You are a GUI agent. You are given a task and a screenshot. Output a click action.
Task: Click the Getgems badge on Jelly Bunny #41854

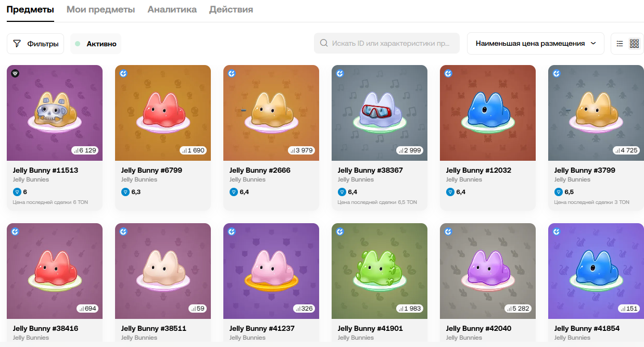point(557,233)
